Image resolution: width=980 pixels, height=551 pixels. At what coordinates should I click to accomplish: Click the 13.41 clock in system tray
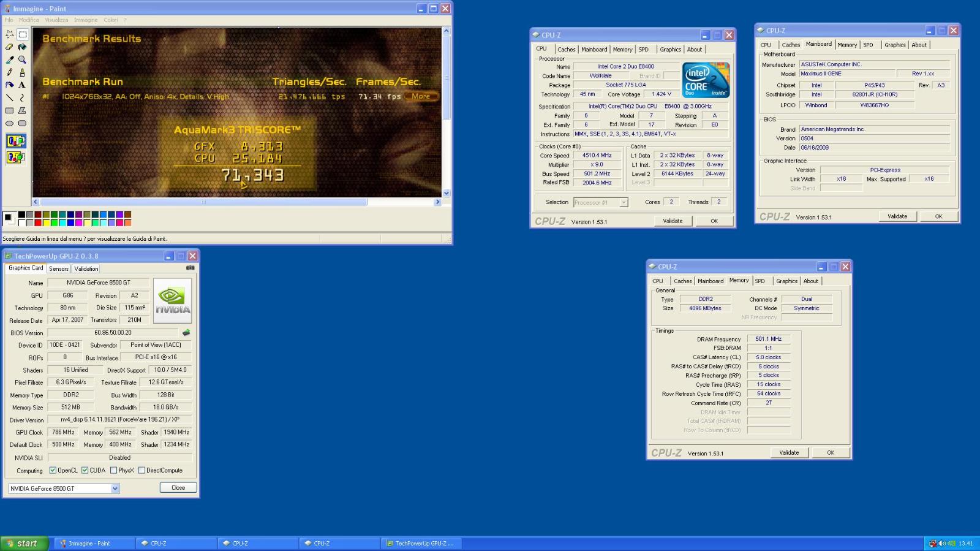pos(966,543)
